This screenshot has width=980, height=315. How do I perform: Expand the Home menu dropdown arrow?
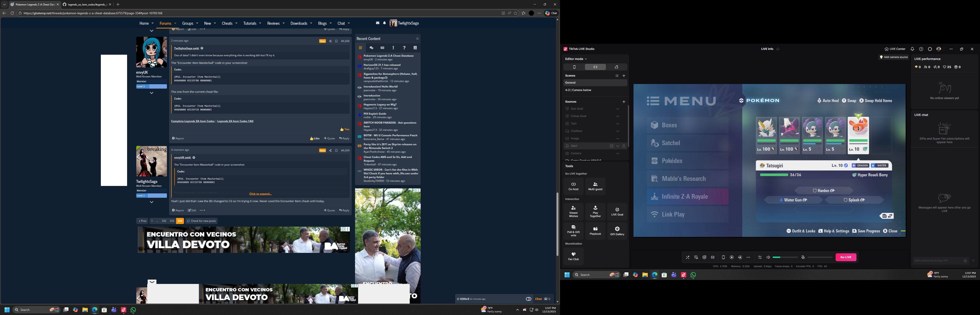[x=152, y=23]
